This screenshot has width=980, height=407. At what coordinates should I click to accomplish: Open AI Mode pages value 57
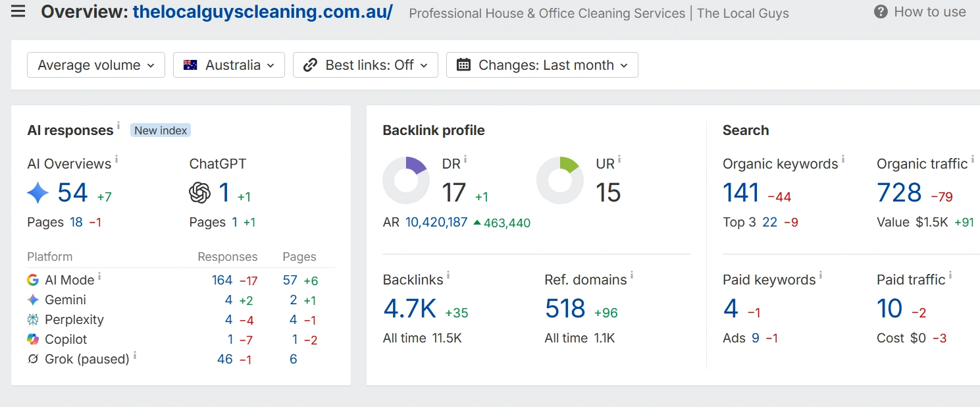tap(290, 280)
